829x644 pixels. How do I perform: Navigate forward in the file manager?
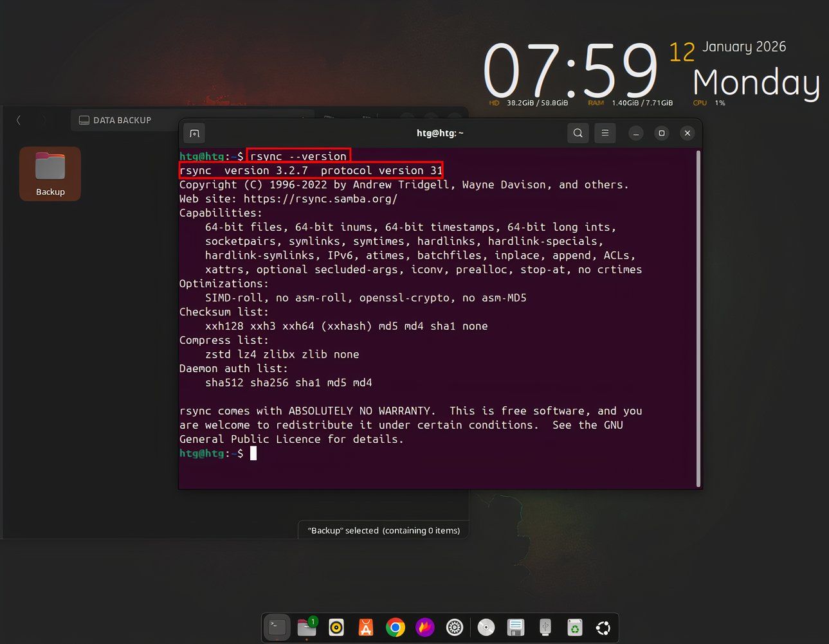pos(43,120)
